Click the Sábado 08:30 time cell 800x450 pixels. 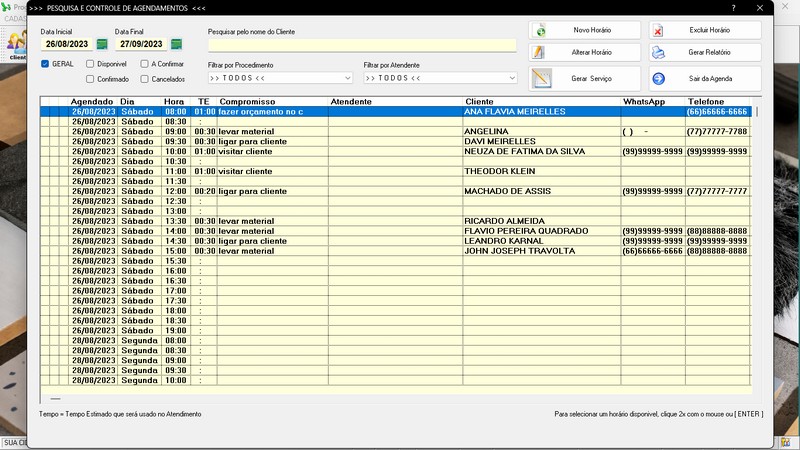click(176, 121)
